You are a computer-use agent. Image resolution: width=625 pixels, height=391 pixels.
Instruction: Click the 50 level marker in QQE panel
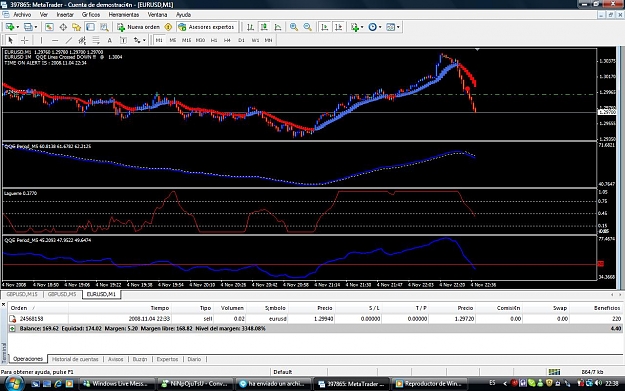tap(600, 264)
